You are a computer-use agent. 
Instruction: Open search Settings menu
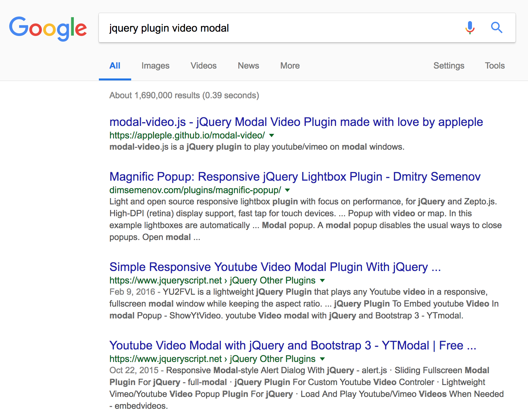point(449,66)
